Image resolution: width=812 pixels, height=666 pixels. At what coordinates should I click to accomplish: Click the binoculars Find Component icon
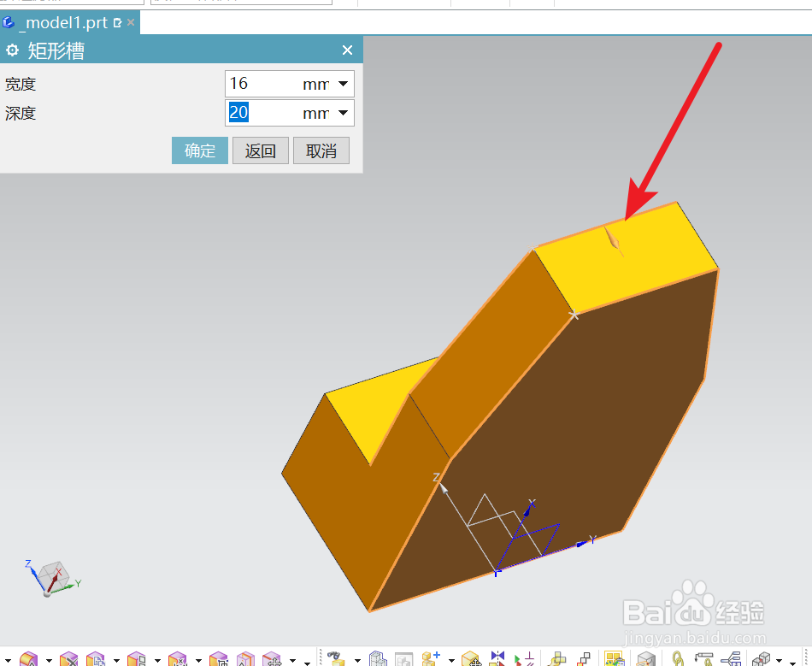(x=337, y=659)
